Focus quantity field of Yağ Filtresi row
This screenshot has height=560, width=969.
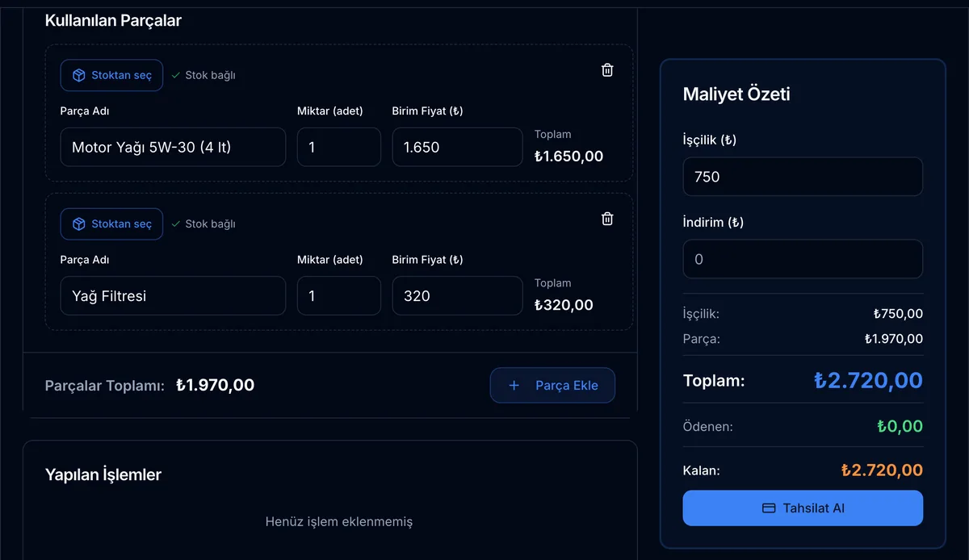pos(339,295)
